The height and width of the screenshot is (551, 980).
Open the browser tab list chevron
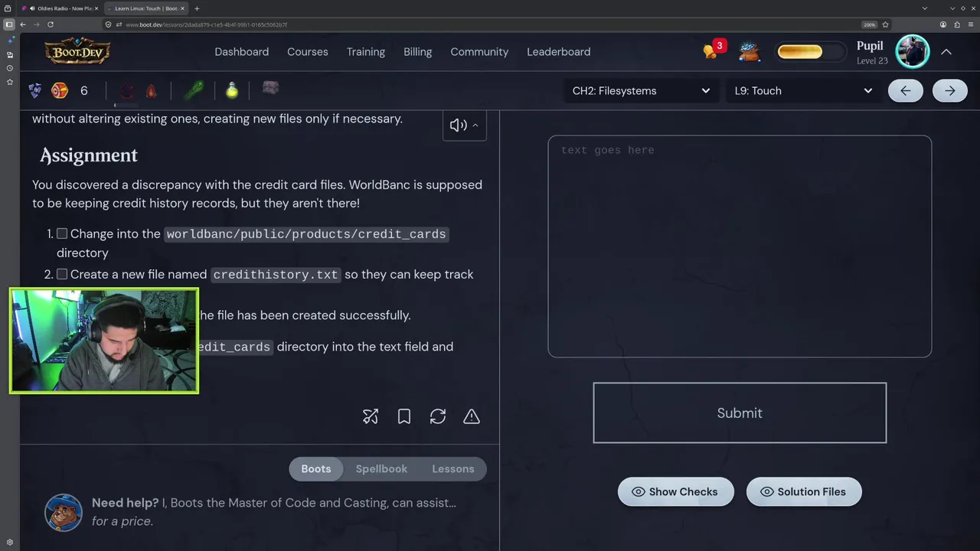pos(925,8)
